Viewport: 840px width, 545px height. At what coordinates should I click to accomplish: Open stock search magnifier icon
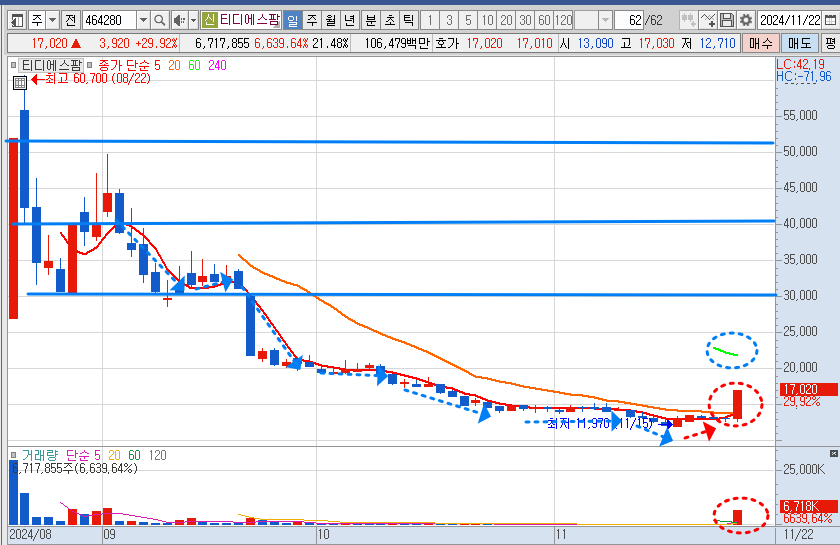tap(159, 20)
